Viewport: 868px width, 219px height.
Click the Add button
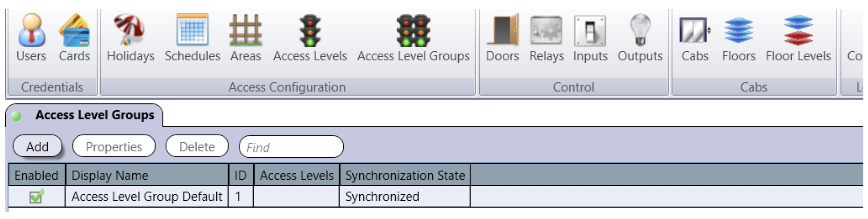[37, 146]
